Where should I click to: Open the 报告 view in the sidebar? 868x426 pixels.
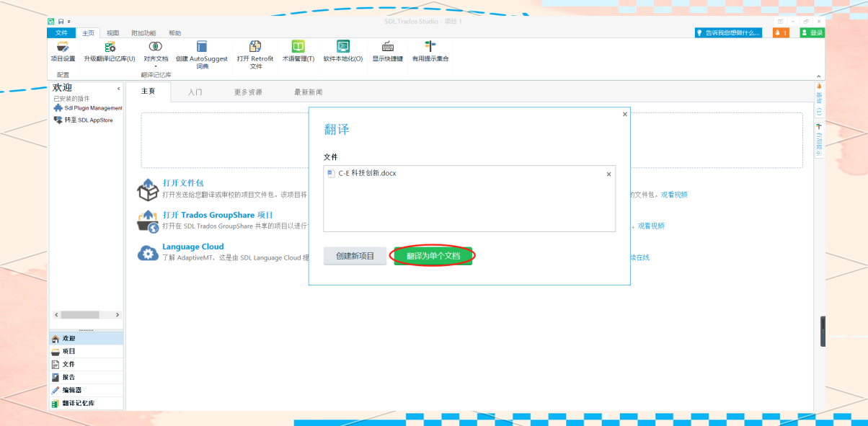(86, 377)
